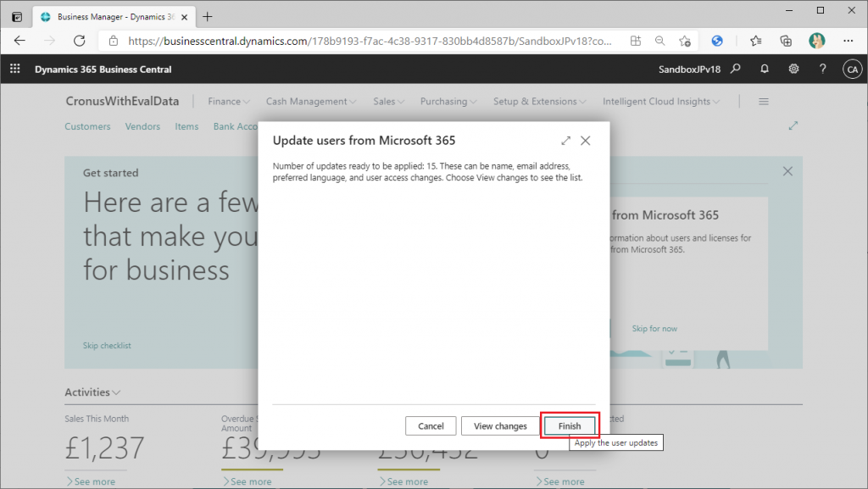The height and width of the screenshot is (489, 868).
Task: Go back to previous browser page
Action: pyautogui.click(x=20, y=41)
